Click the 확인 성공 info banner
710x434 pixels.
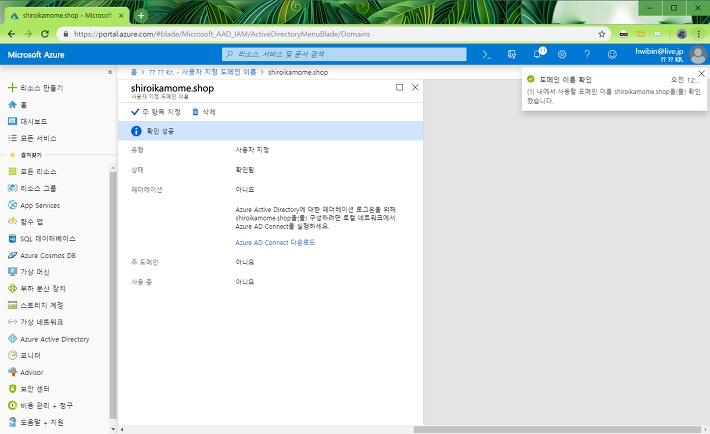pos(270,131)
